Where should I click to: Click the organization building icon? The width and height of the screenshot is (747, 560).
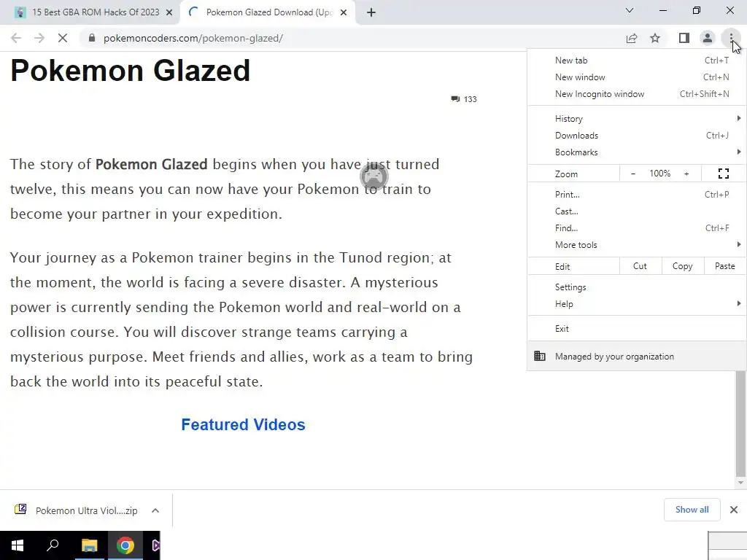coord(540,356)
